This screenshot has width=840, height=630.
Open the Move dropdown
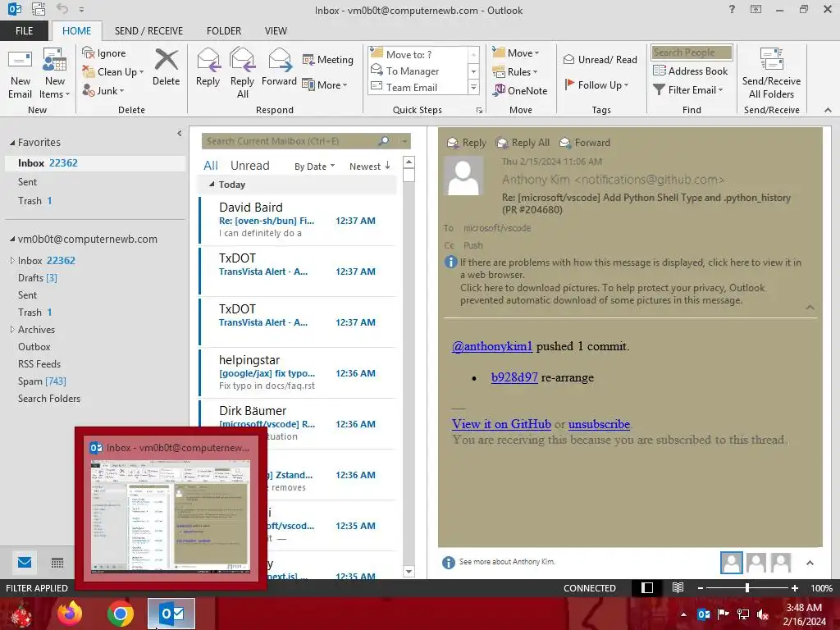pyautogui.click(x=516, y=53)
